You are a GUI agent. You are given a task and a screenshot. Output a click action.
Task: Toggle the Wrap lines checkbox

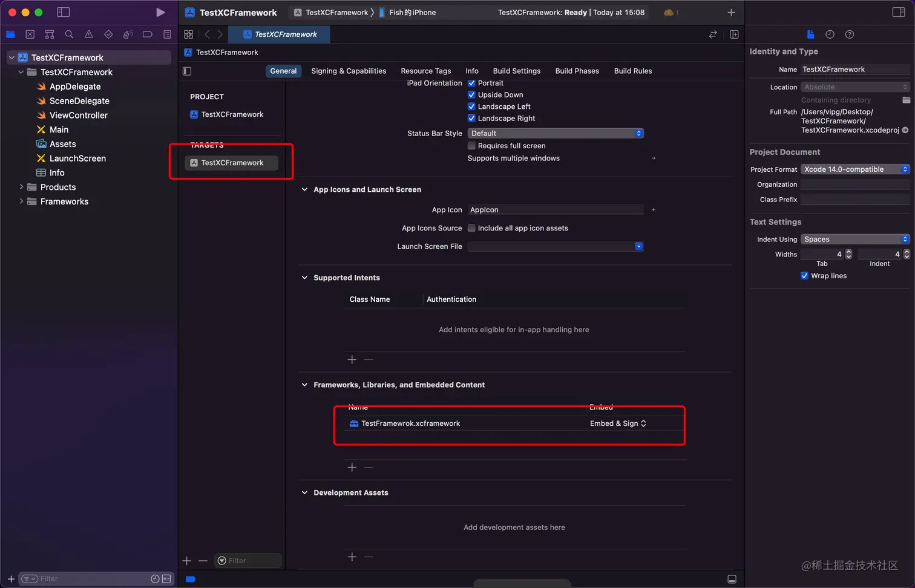coord(804,276)
